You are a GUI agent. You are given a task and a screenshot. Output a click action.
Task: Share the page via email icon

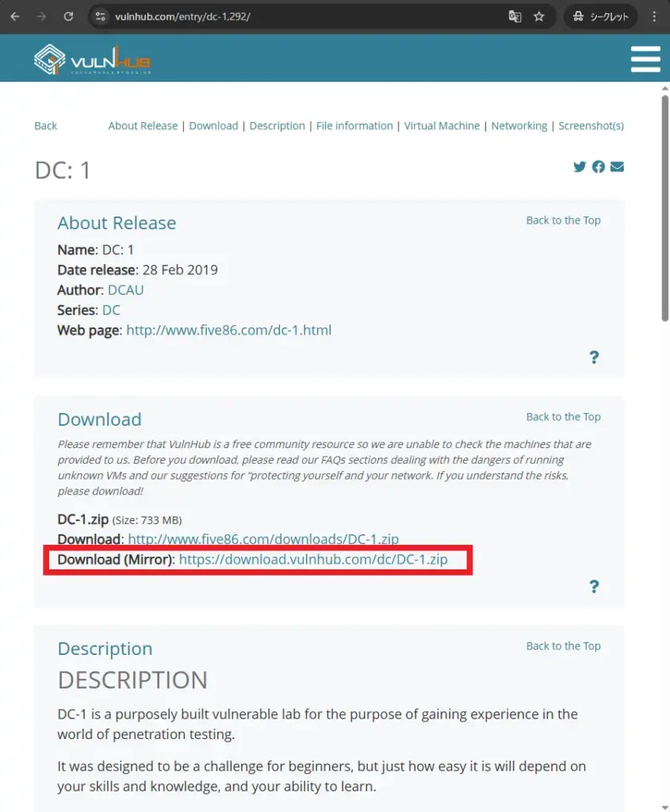click(x=617, y=167)
